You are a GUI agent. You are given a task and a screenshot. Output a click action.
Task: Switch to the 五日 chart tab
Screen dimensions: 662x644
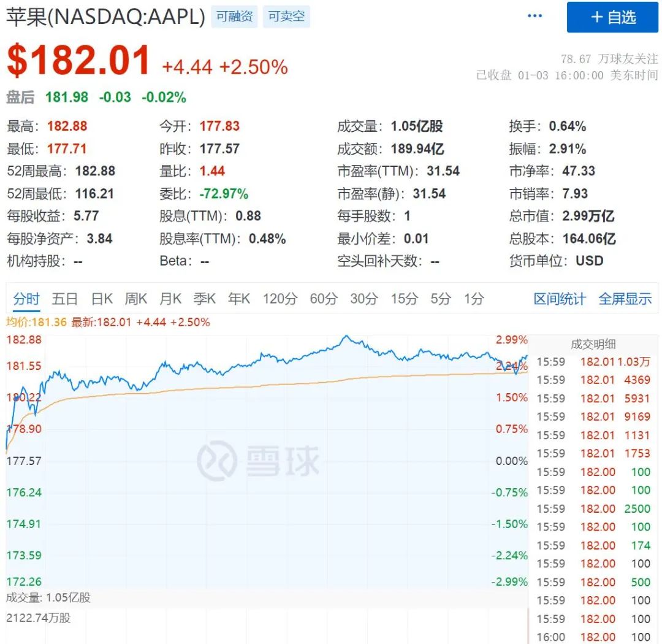point(64,299)
